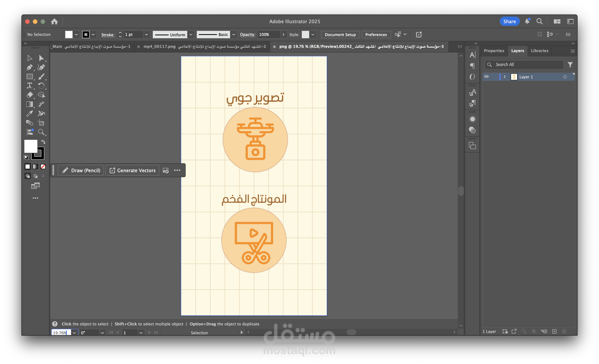Open the Uniform stroke profile dropdown

click(x=191, y=35)
